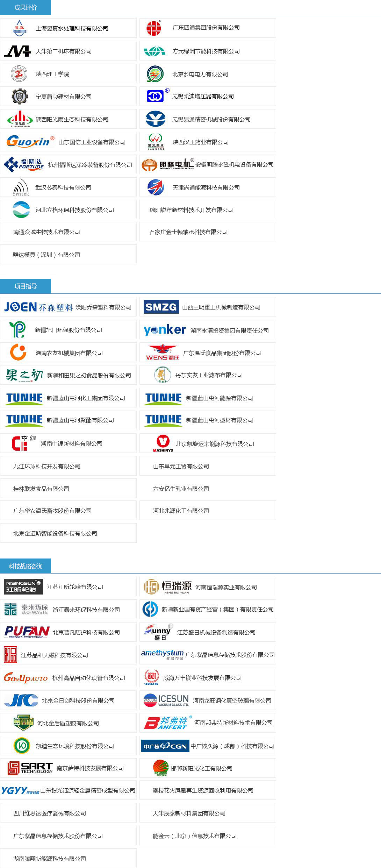This screenshot has width=381, height=868.
Task: Click the 天津尚道能源 arrow logo
Action: (x=156, y=187)
